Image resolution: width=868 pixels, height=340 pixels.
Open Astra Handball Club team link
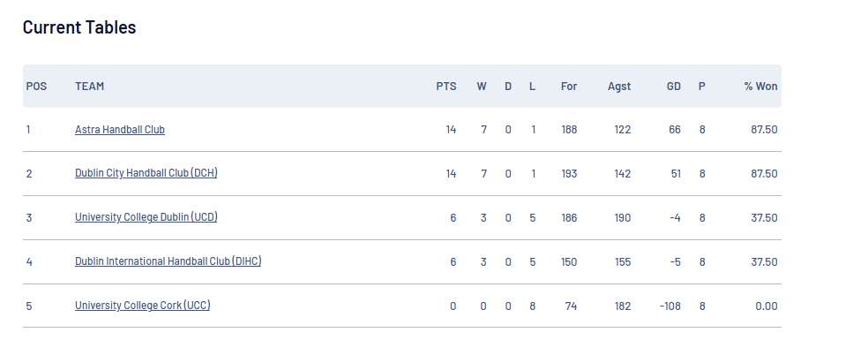[120, 130]
